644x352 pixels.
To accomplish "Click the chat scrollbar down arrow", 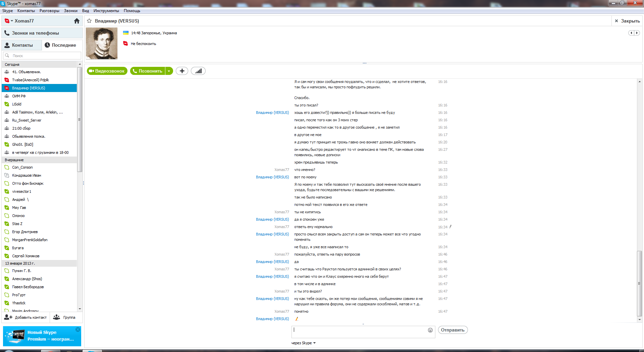I will pyautogui.click(x=640, y=319).
